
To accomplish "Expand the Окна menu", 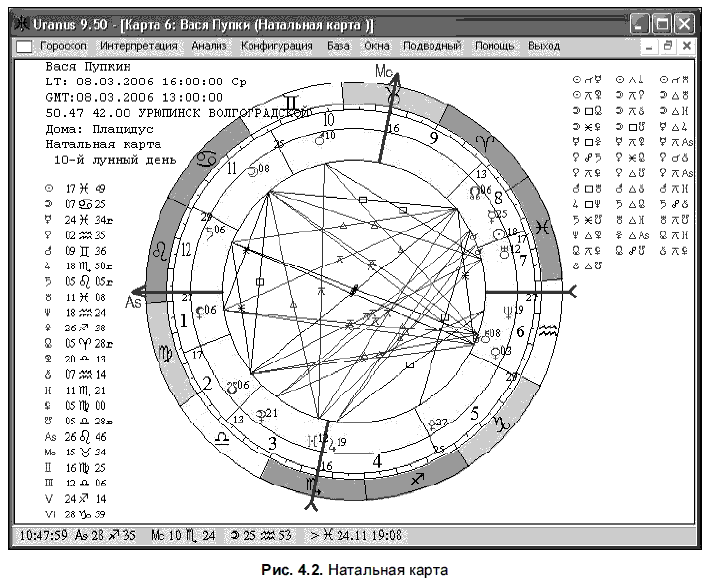I will [x=377, y=46].
